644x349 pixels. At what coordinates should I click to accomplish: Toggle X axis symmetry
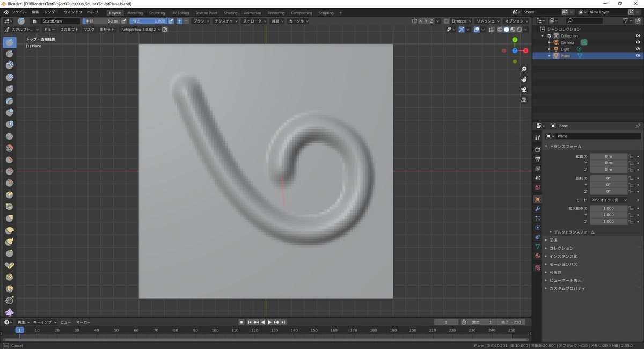tap(421, 21)
